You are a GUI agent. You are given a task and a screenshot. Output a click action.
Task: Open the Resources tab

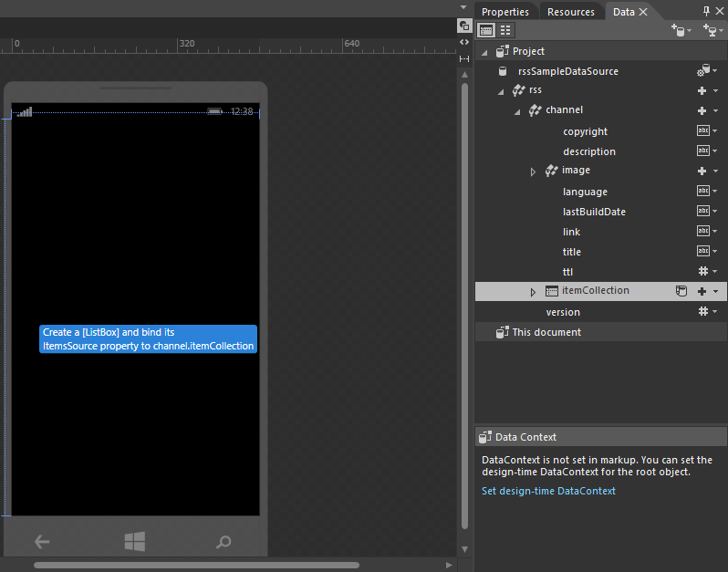pos(570,12)
